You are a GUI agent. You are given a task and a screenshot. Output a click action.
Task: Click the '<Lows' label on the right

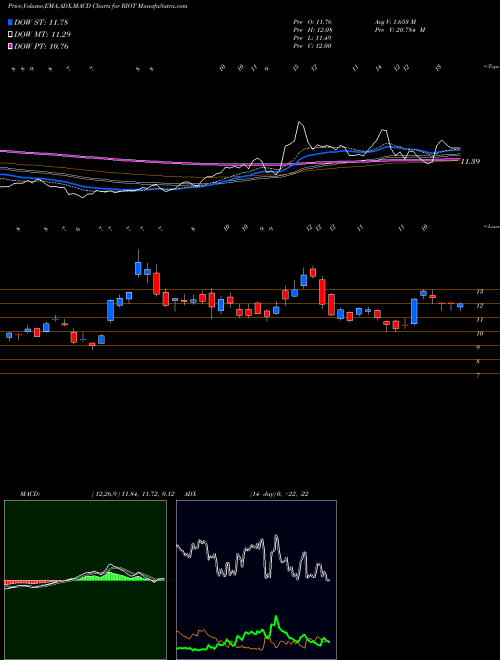coord(492,227)
